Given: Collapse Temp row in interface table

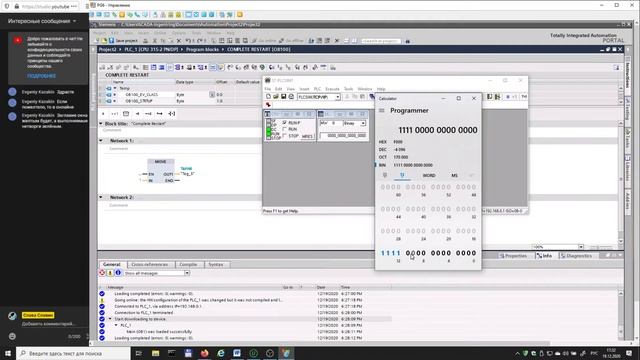Looking at the screenshot, I should 115,88.
